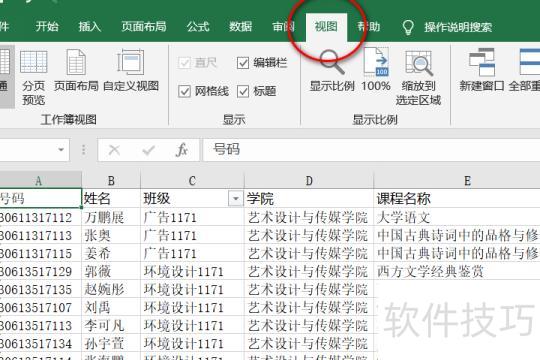Expand the Name Box dropdown
This screenshot has height=360, width=540.
coord(61,150)
